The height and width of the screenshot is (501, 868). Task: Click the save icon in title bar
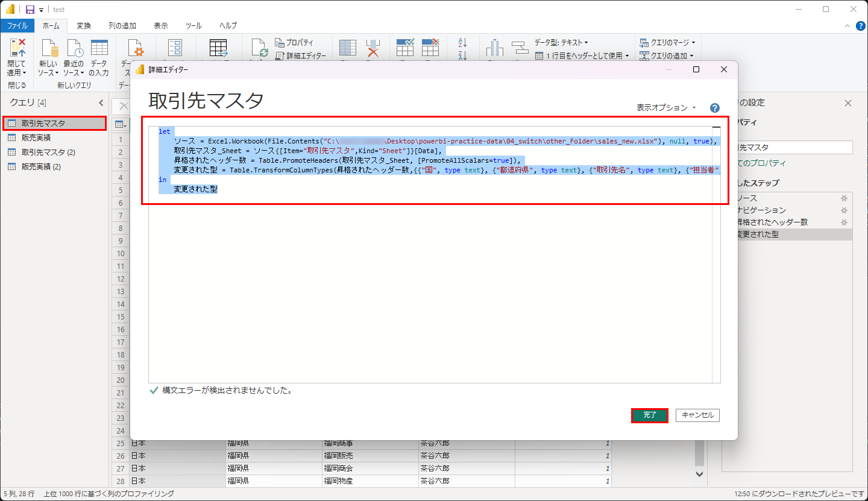click(x=30, y=10)
